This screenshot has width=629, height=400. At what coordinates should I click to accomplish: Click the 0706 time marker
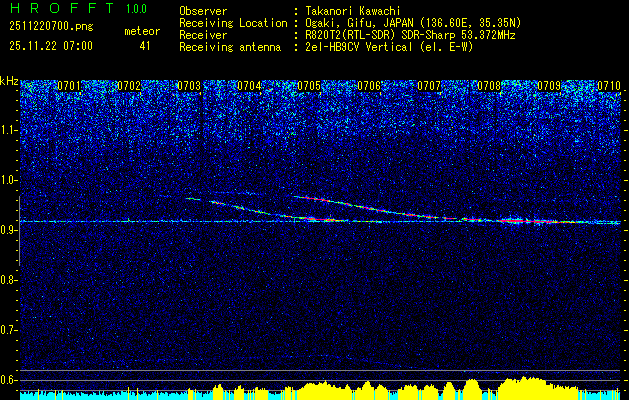coord(369,86)
